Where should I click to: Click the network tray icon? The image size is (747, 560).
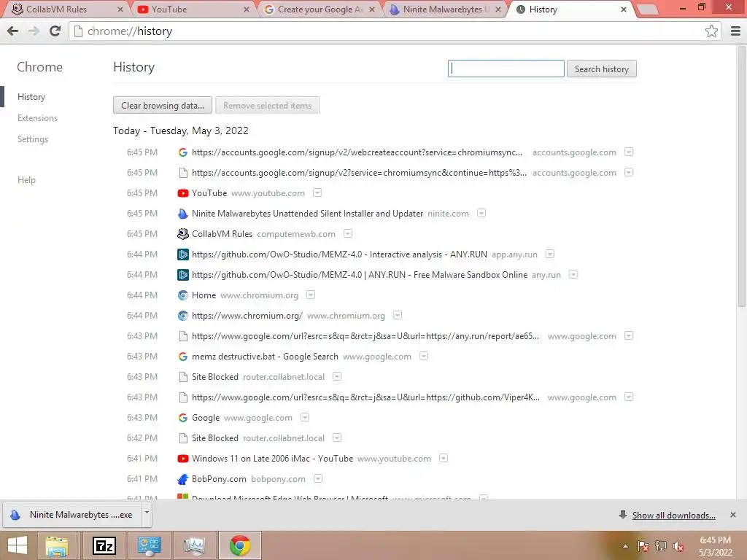tap(661, 547)
